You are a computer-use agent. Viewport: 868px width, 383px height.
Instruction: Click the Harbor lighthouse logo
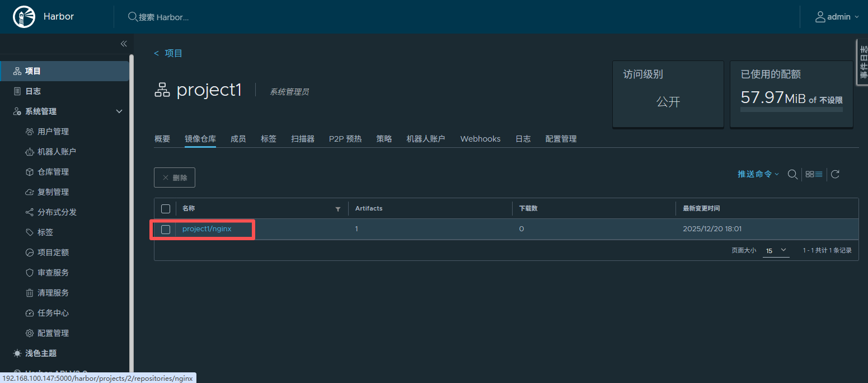point(24,17)
